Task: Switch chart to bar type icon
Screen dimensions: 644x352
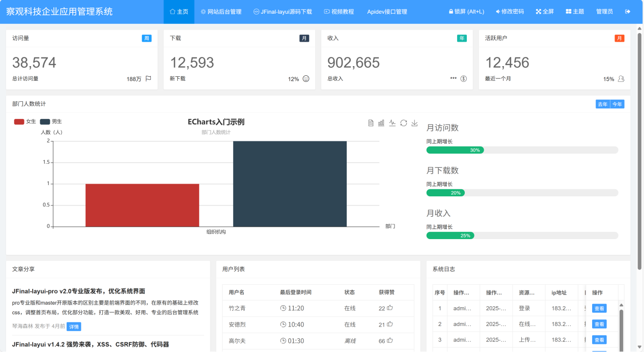Action: point(381,123)
